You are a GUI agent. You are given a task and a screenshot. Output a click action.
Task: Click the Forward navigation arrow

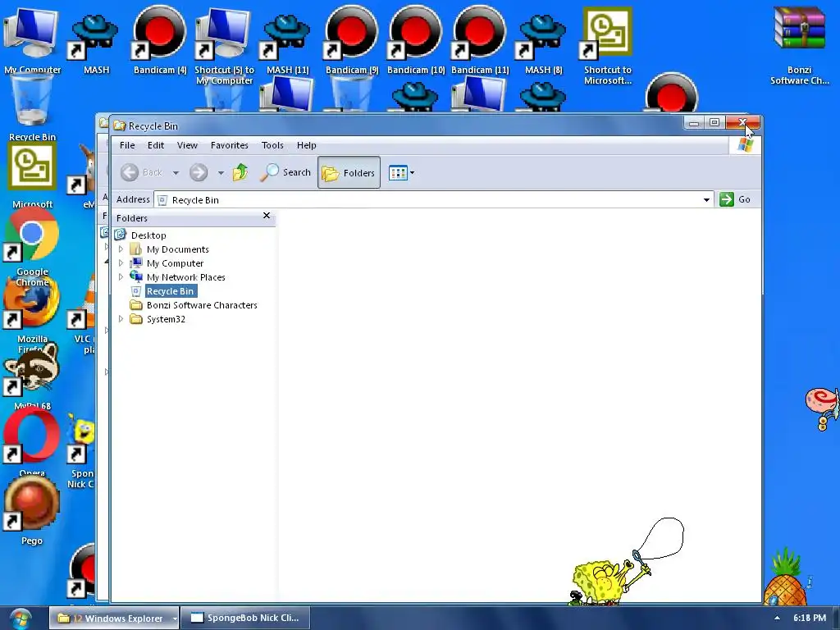[199, 172]
